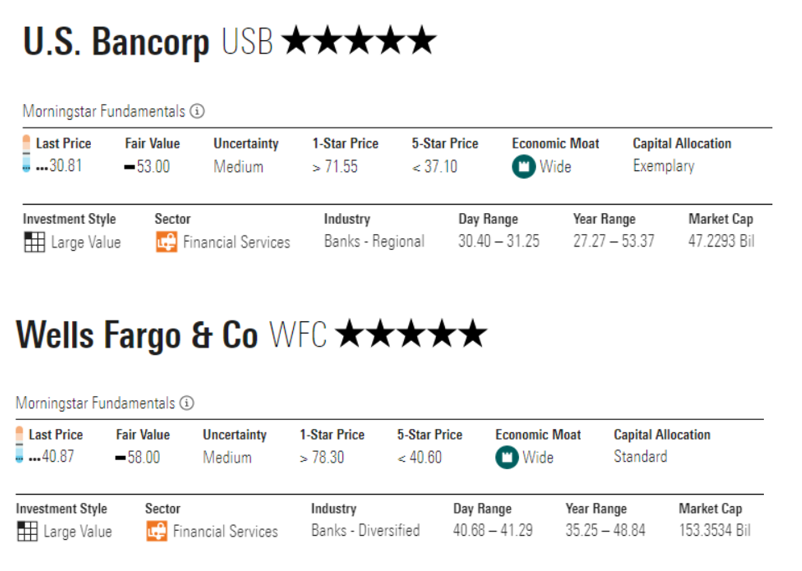The image size is (802, 571).
Task: Click the Financial Services sector icon for USB
Action: click(166, 242)
